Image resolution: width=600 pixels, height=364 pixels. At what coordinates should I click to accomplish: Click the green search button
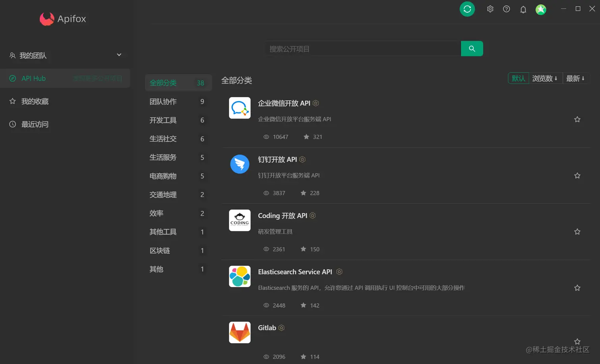(x=472, y=48)
